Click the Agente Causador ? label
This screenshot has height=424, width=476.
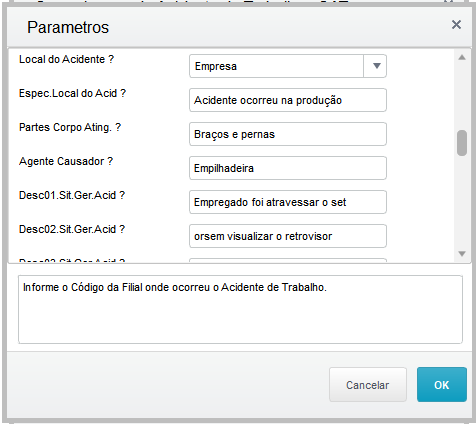(66, 161)
